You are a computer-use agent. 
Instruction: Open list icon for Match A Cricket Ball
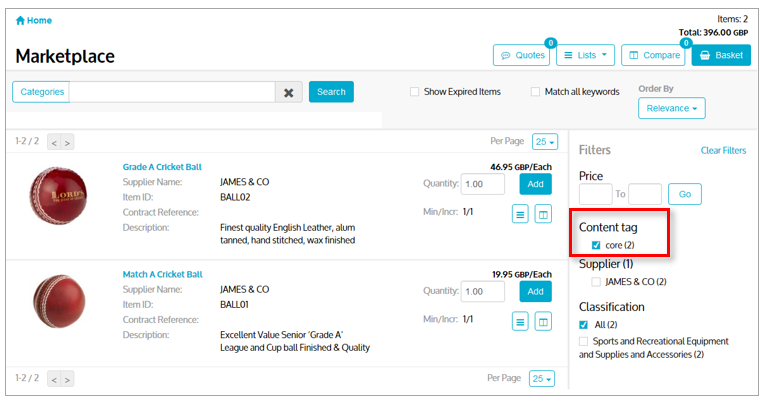520,321
